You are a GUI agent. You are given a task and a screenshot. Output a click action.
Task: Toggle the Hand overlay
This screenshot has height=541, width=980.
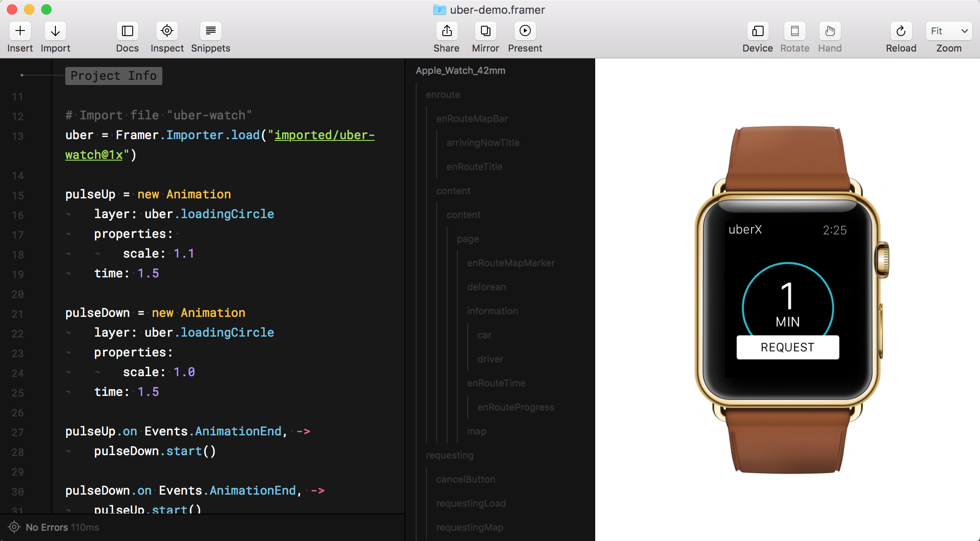coord(830,31)
